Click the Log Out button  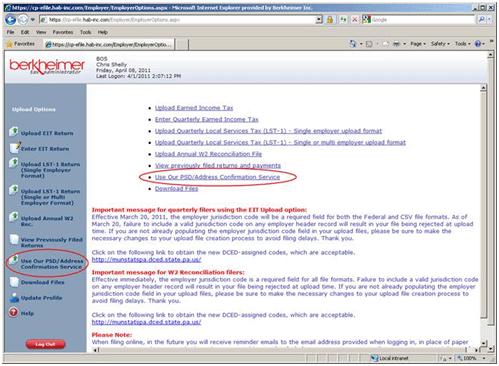45,344
